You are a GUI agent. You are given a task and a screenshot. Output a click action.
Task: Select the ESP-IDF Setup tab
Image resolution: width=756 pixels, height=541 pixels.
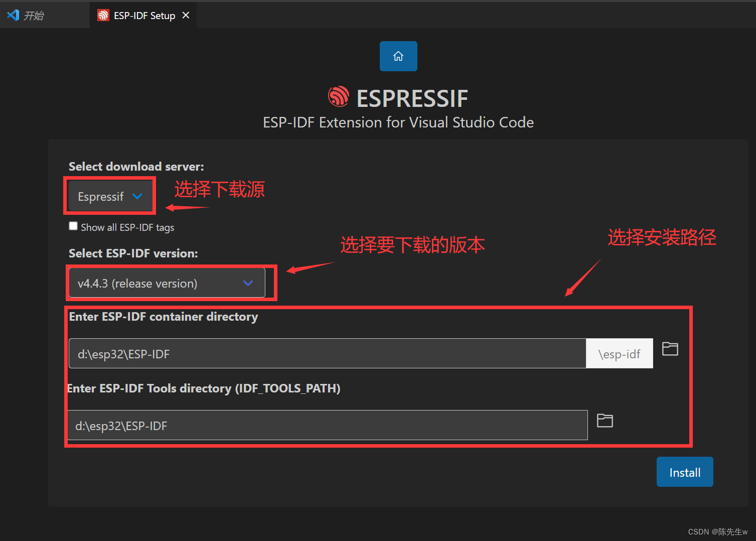[x=144, y=16]
